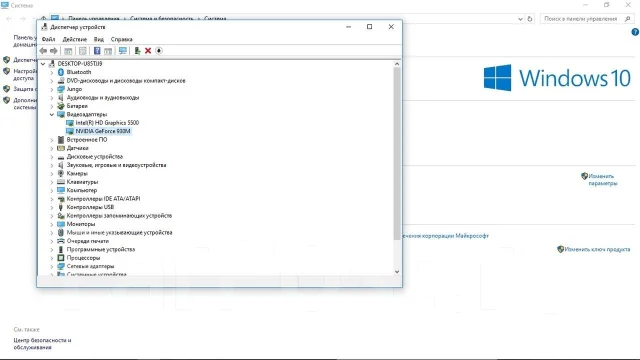Viewport: 640px width, 360px height.
Task: Click the blue help icon in System window
Action: [x=635, y=32]
